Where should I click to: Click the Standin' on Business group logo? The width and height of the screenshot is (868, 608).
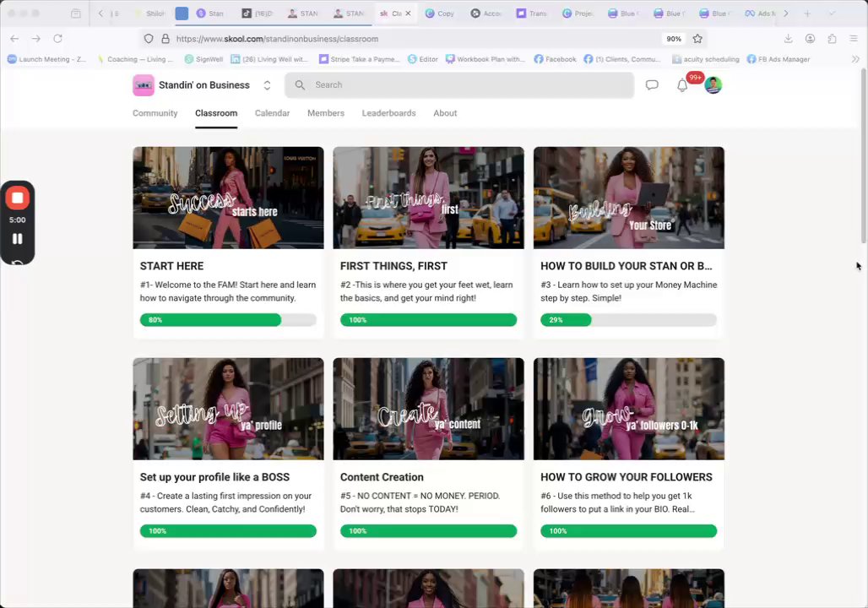click(144, 85)
